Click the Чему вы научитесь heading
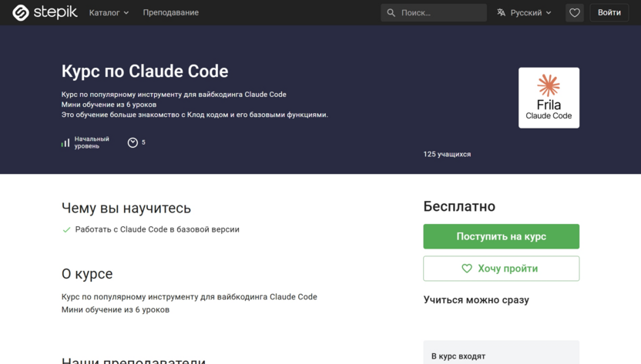The height and width of the screenshot is (364, 641). 126,208
